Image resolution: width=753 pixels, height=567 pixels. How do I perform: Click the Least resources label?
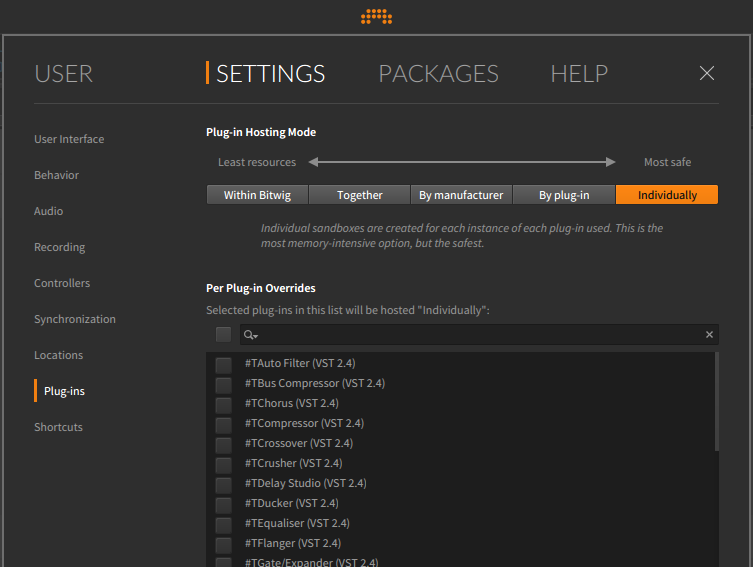tap(257, 162)
